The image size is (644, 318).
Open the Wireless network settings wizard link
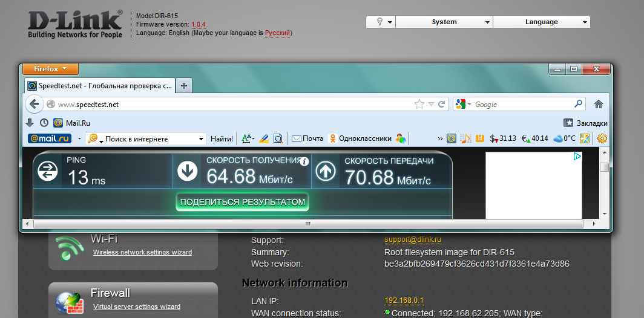coord(142,252)
